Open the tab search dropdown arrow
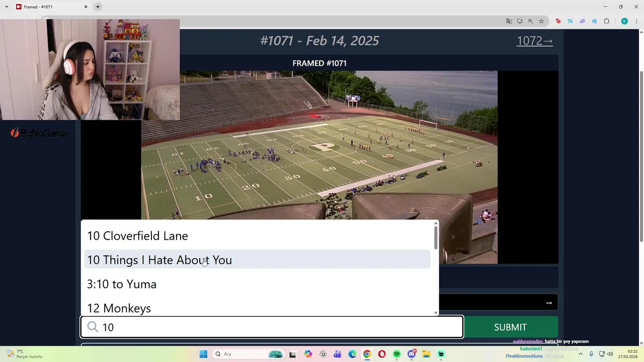 [7, 7]
